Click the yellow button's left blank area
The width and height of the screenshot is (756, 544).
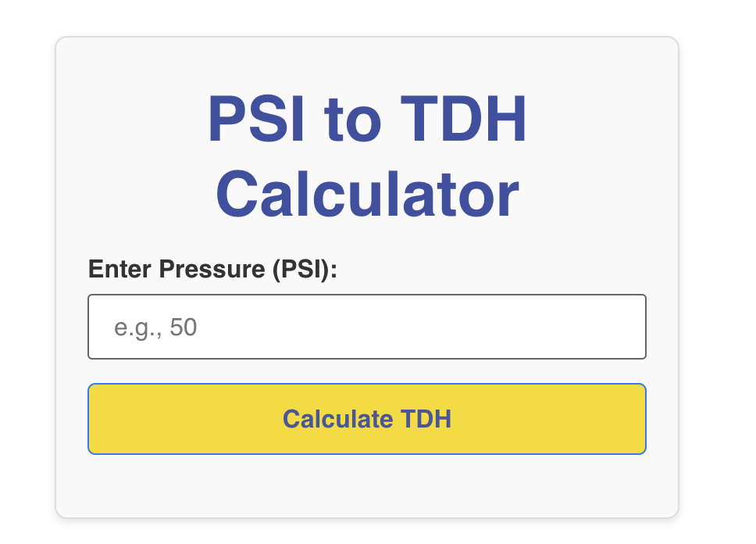(x=172, y=419)
